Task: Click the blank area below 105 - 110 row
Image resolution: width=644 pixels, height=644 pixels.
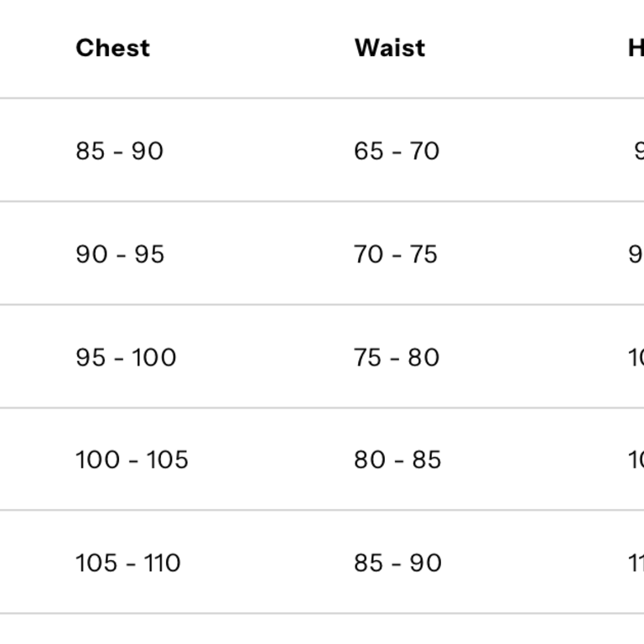Action: [322, 629]
